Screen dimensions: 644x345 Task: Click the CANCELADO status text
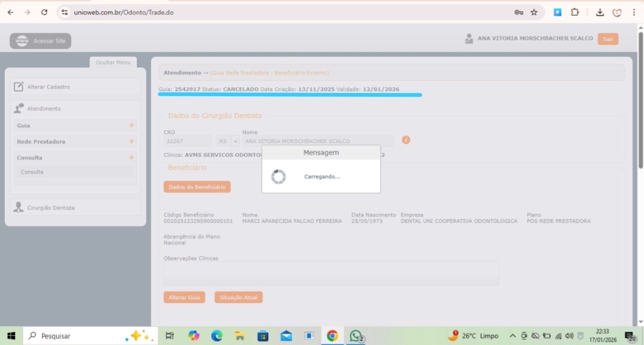click(240, 89)
